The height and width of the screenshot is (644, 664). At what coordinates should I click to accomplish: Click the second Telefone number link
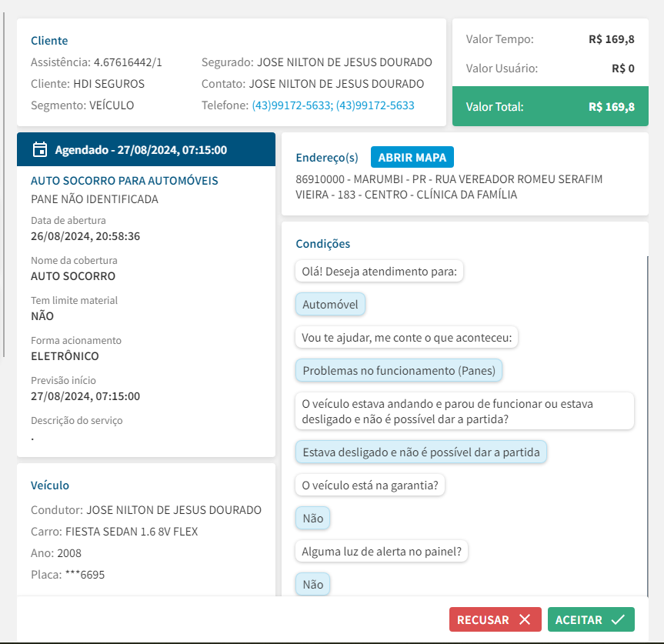[375, 105]
